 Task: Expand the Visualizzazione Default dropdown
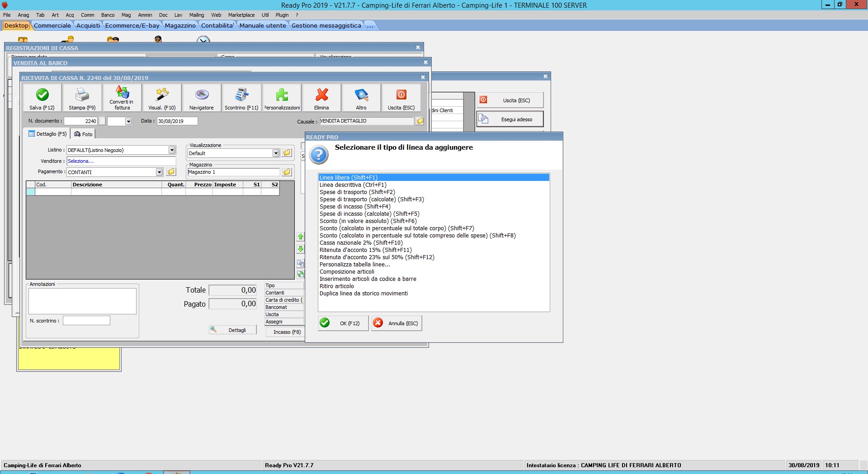click(x=276, y=153)
